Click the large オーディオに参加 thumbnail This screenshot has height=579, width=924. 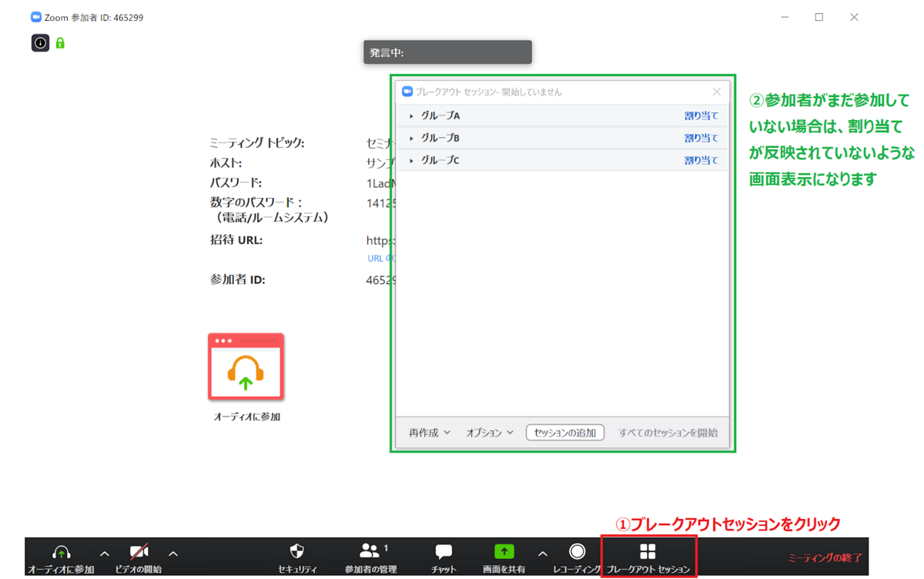click(x=246, y=367)
